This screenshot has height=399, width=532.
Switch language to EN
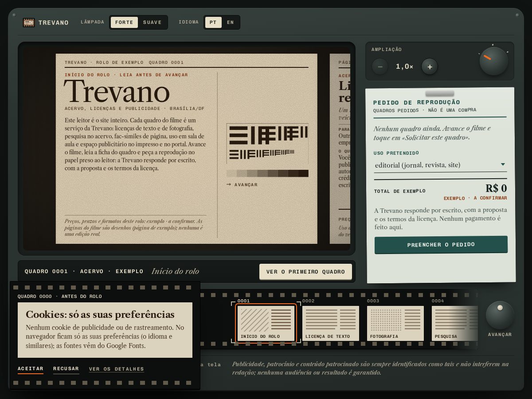click(230, 23)
